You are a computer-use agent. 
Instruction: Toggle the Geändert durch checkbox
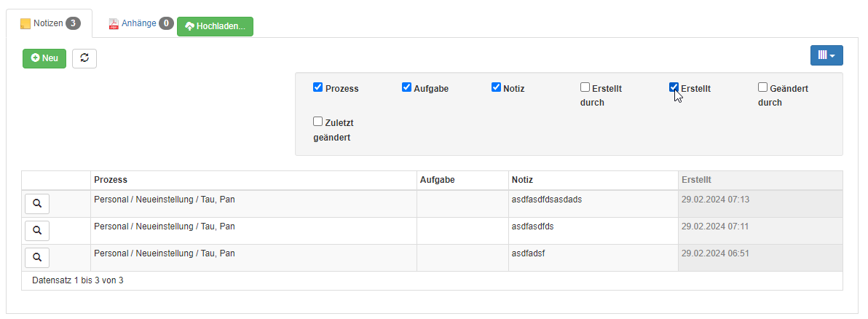pyautogui.click(x=763, y=87)
